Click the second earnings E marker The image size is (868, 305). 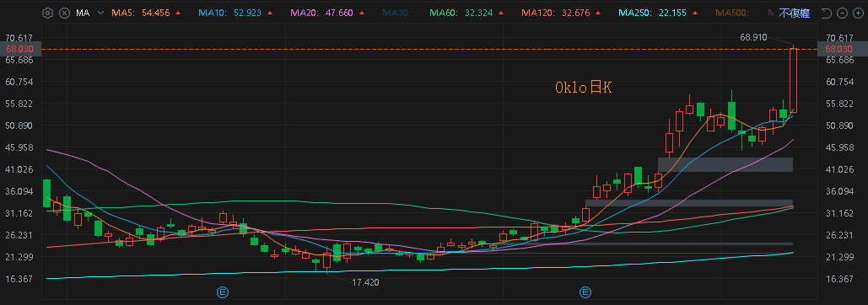(585, 292)
